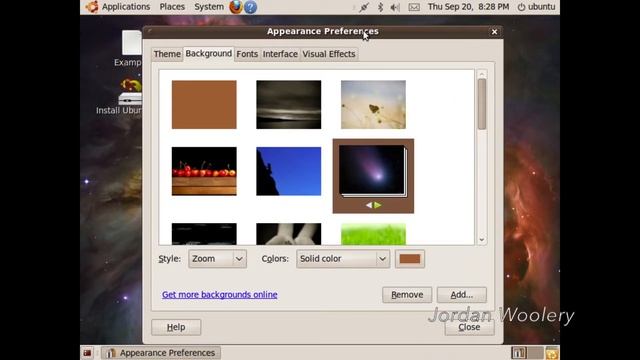Screen dimensions: 640x360
Task: Open the volume speaker icon
Action: [395, 7]
